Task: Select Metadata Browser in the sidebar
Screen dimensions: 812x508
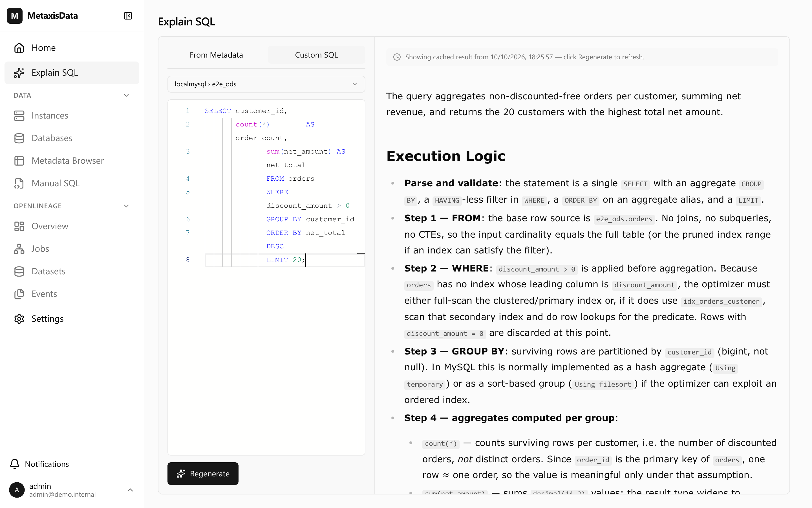Action: coord(72,161)
